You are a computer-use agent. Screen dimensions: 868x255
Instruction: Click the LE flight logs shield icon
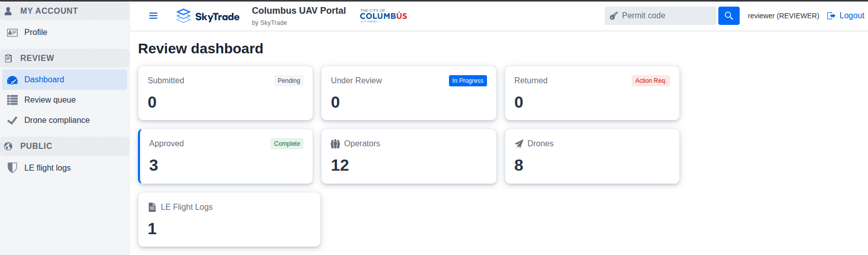tap(12, 168)
